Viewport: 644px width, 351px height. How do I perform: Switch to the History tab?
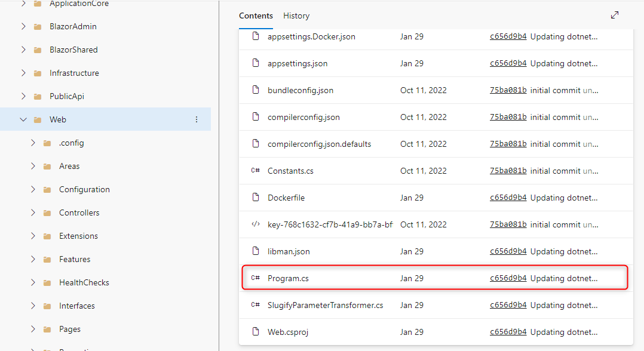pyautogui.click(x=296, y=16)
